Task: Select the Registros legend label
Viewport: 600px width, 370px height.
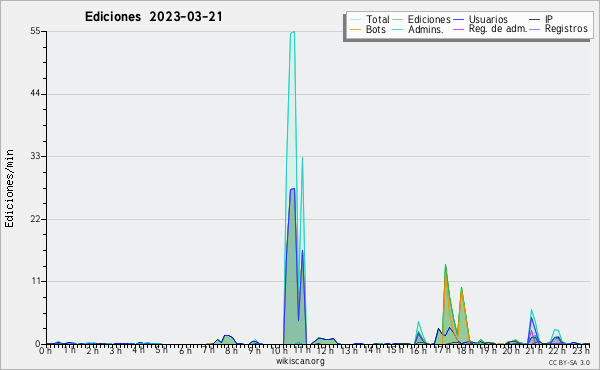Action: (566, 29)
